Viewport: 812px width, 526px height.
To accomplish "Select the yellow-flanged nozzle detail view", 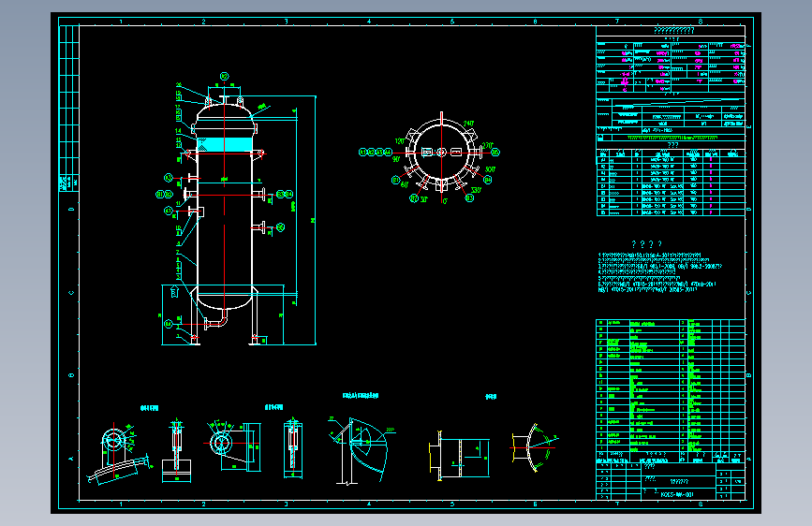I will [459, 456].
